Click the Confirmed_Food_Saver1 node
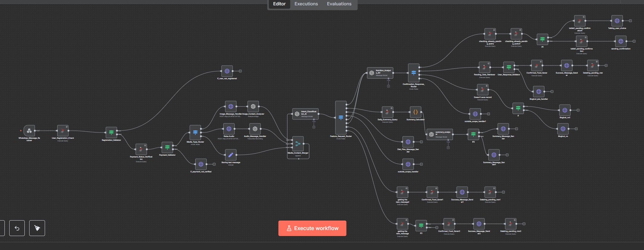The height and width of the screenshot is (250, 644). [432, 192]
